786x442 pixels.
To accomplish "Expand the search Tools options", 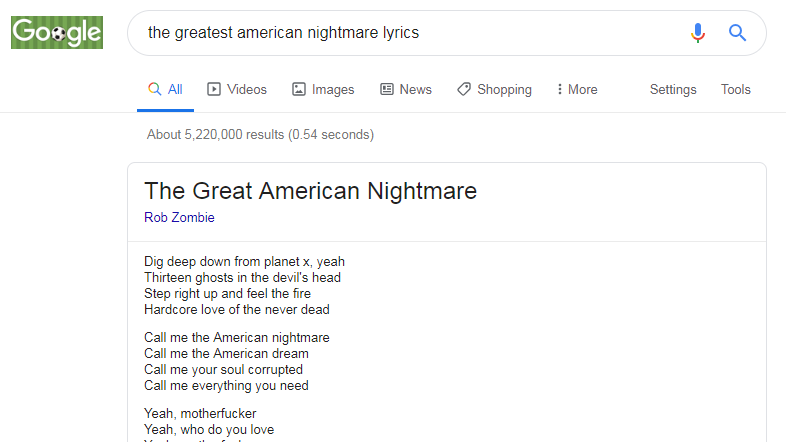I will [x=735, y=89].
